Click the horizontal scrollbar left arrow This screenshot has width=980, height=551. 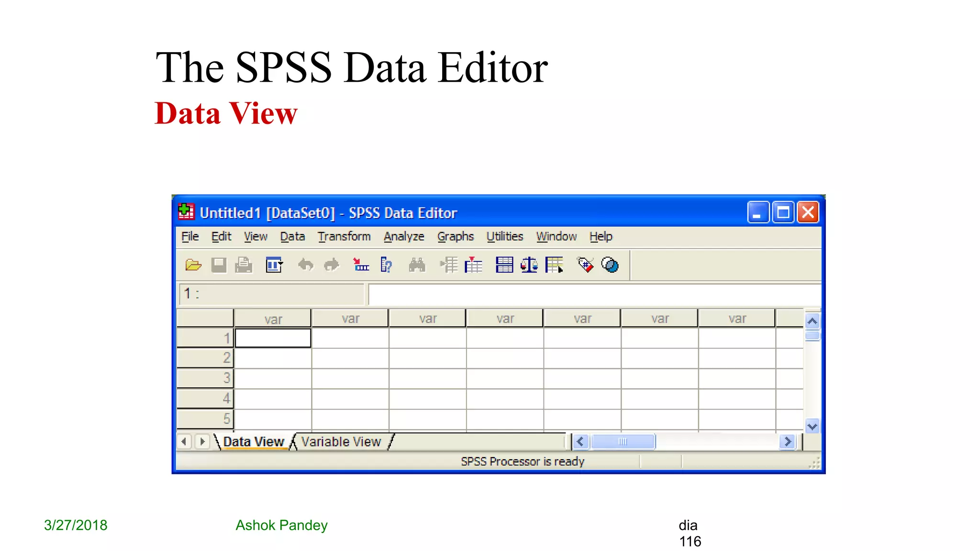(x=580, y=441)
